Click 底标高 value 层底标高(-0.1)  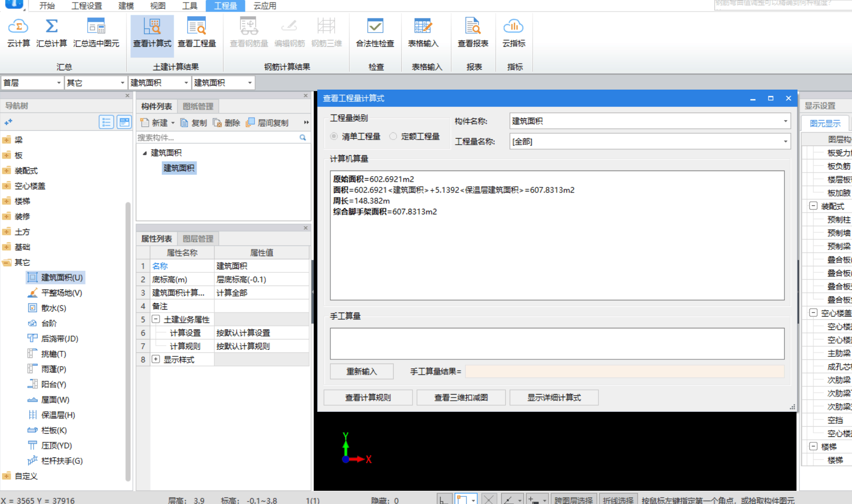click(x=262, y=279)
